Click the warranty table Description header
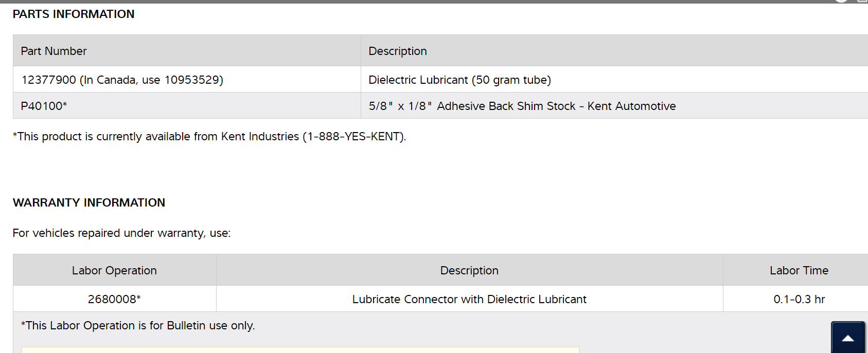This screenshot has height=353, width=868. [469, 271]
